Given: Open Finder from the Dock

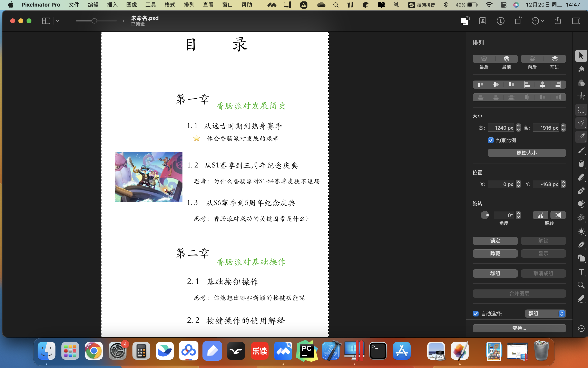Looking at the screenshot, I should click(46, 351).
